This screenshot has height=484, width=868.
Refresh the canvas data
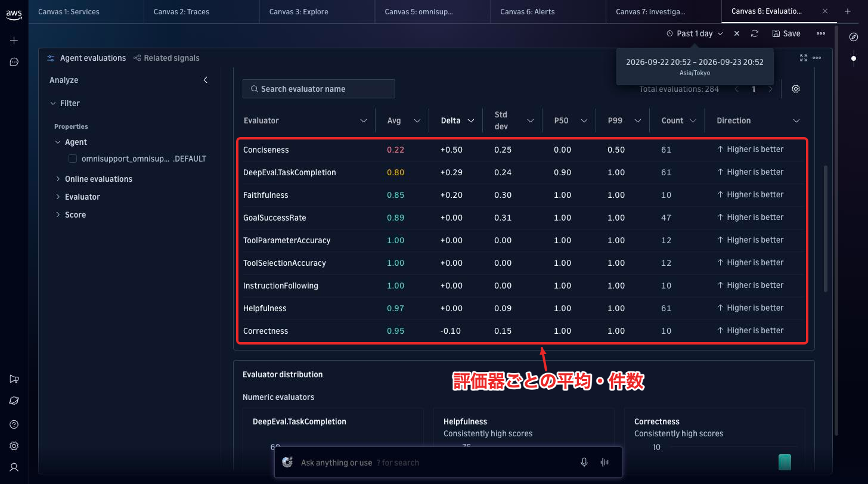[x=755, y=34]
